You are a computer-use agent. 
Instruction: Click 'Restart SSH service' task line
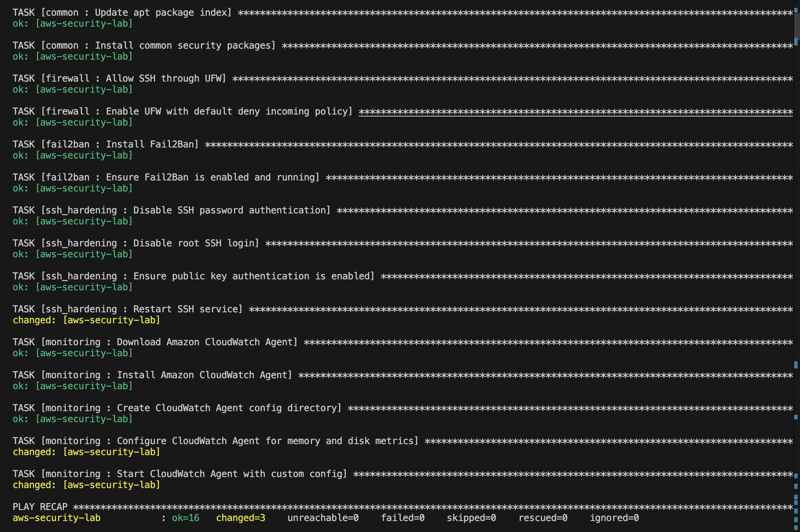(x=403, y=309)
